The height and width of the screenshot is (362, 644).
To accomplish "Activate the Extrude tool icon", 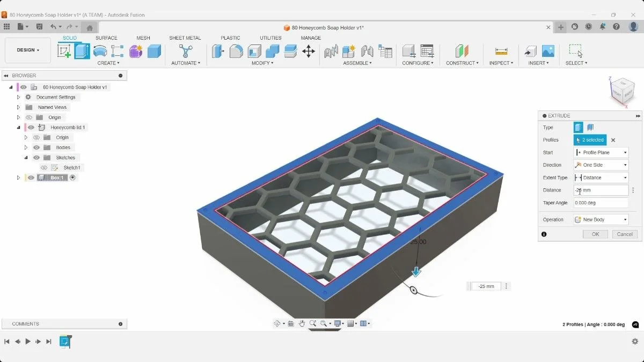I will [x=82, y=51].
